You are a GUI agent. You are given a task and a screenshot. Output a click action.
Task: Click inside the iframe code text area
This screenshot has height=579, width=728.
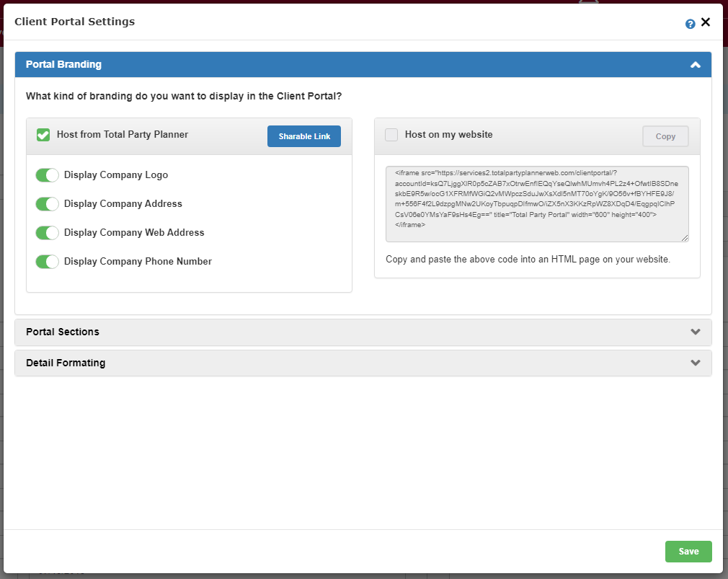[537, 204]
